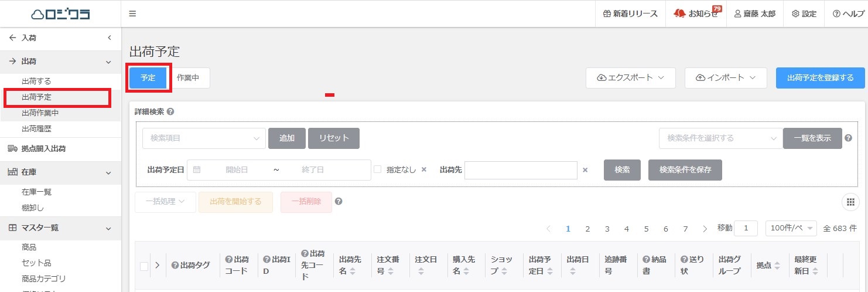Sort by 出荷先名 column arrows
The width and height of the screenshot is (868, 292).
click(x=352, y=271)
